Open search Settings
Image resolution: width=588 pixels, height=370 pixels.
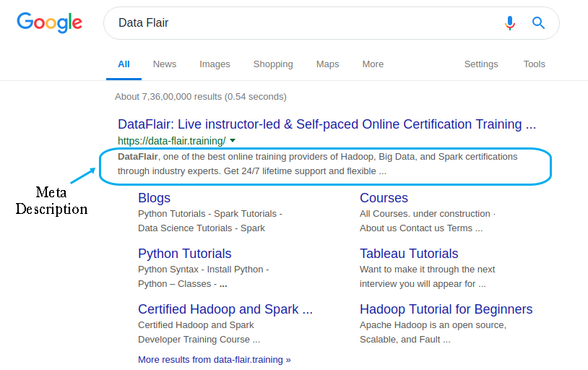481,64
